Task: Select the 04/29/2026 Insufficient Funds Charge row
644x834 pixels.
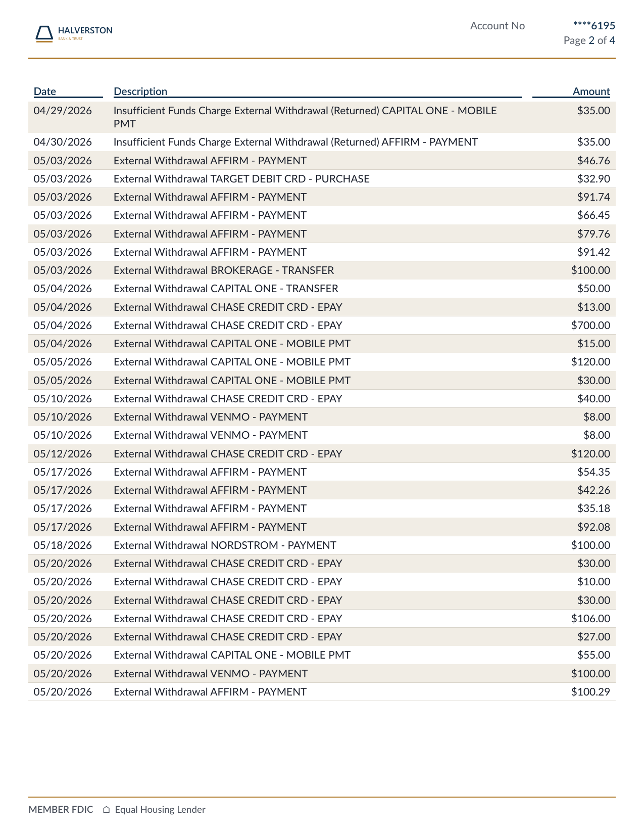Action: [x=322, y=117]
